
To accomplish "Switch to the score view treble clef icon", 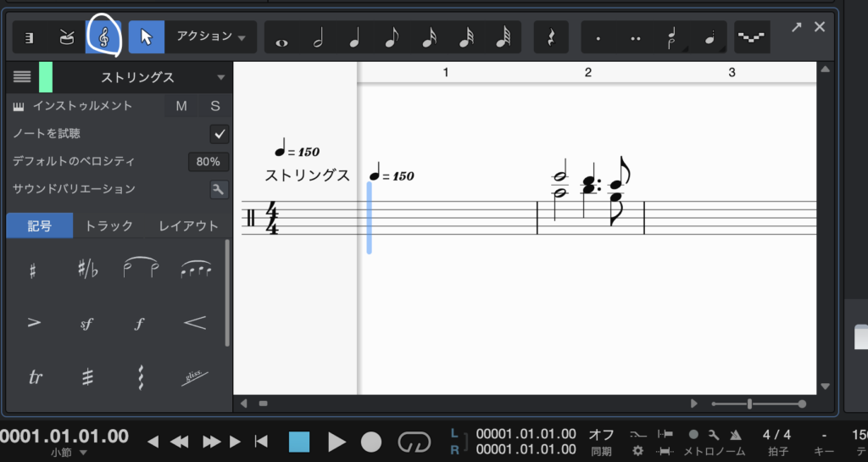I will coord(103,37).
